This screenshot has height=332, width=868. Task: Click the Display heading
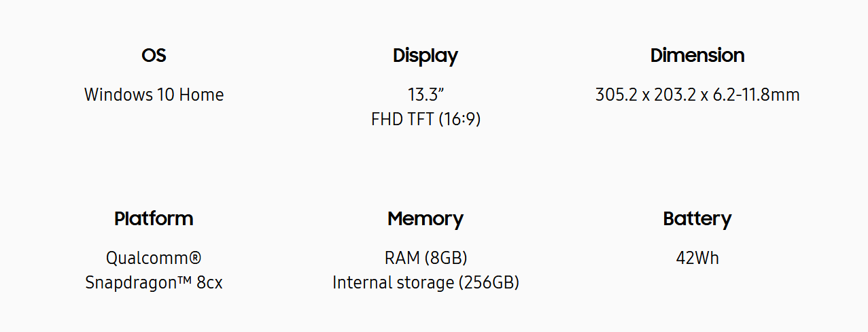coord(426,56)
